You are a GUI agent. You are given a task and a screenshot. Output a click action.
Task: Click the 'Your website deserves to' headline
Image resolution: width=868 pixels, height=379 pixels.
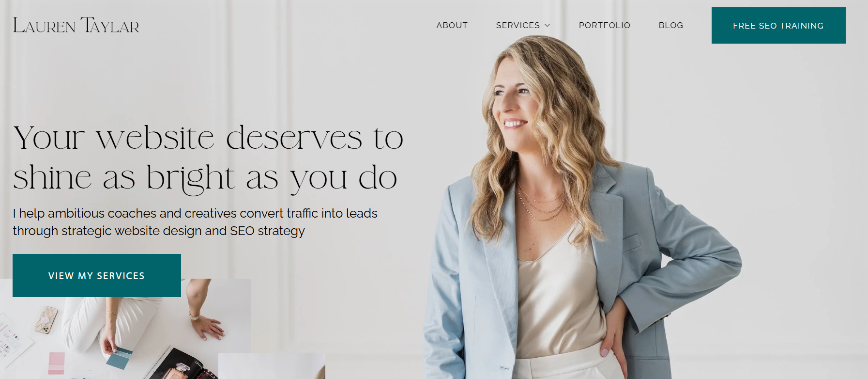tap(208, 138)
